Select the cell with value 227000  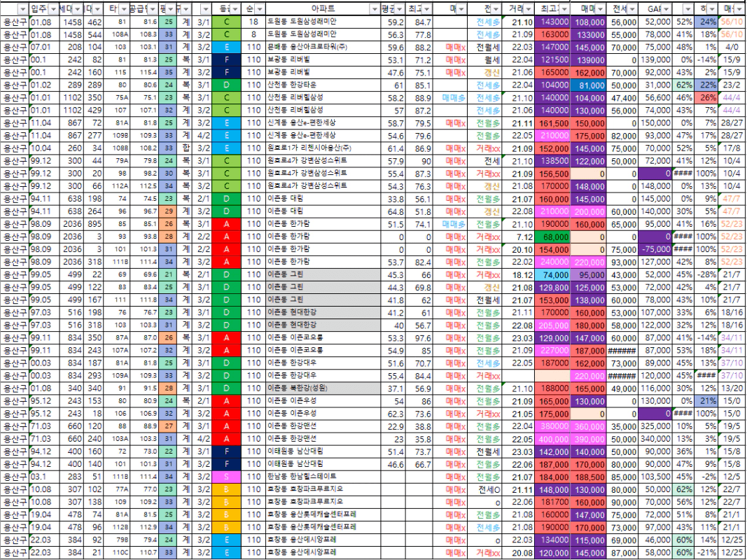[x=552, y=351]
